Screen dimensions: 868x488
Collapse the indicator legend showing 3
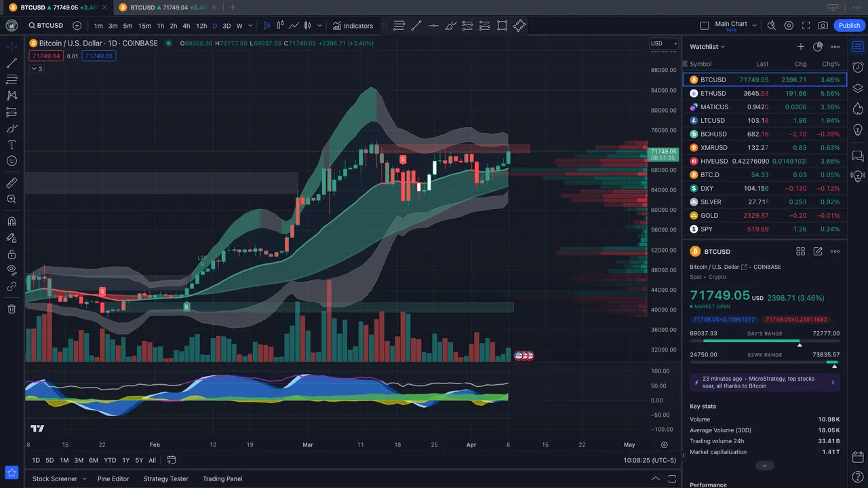(37, 69)
